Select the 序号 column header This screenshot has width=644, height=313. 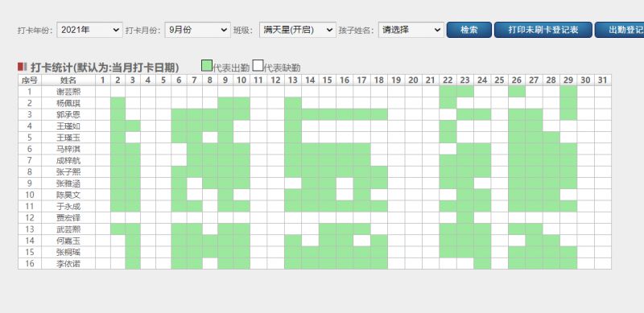point(30,80)
